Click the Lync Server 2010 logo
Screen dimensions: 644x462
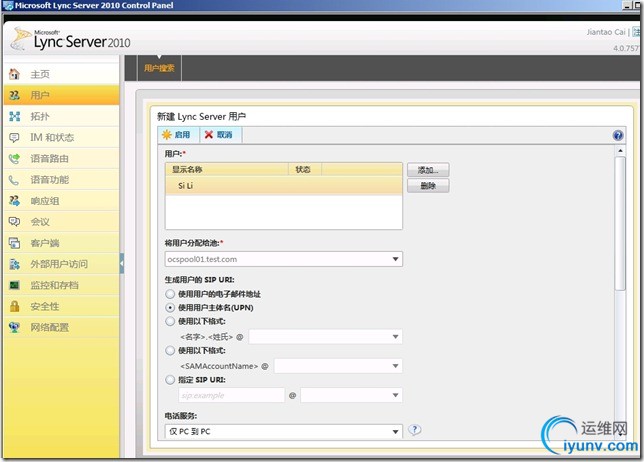[x=70, y=40]
